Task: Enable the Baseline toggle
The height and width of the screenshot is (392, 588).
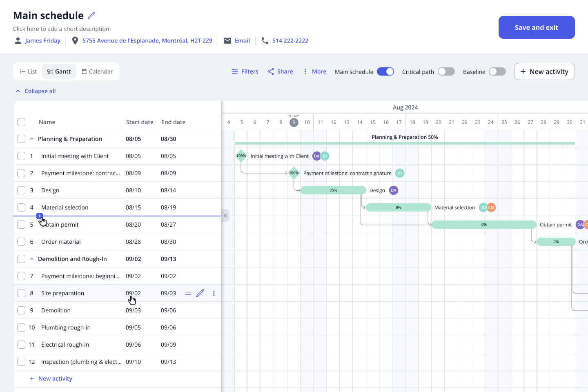Action: (497, 71)
